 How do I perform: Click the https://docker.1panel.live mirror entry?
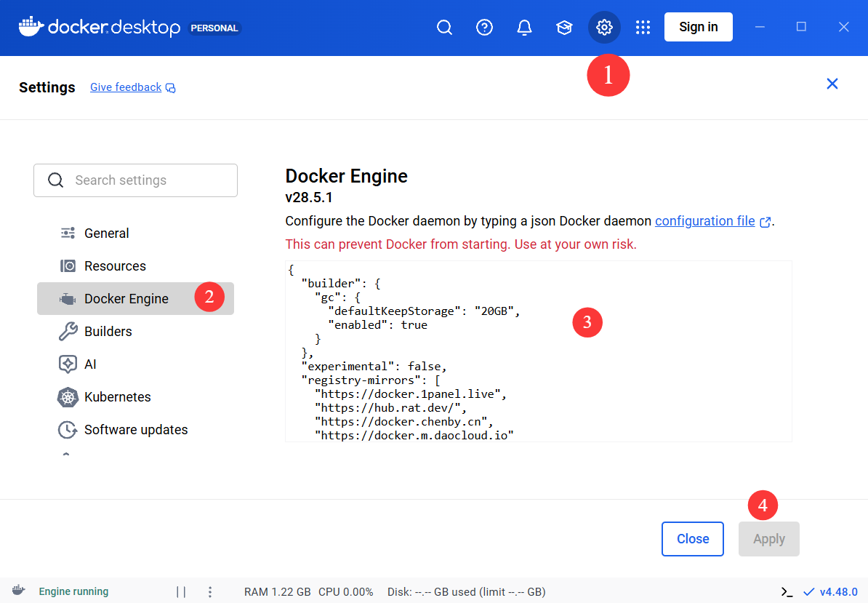point(410,394)
